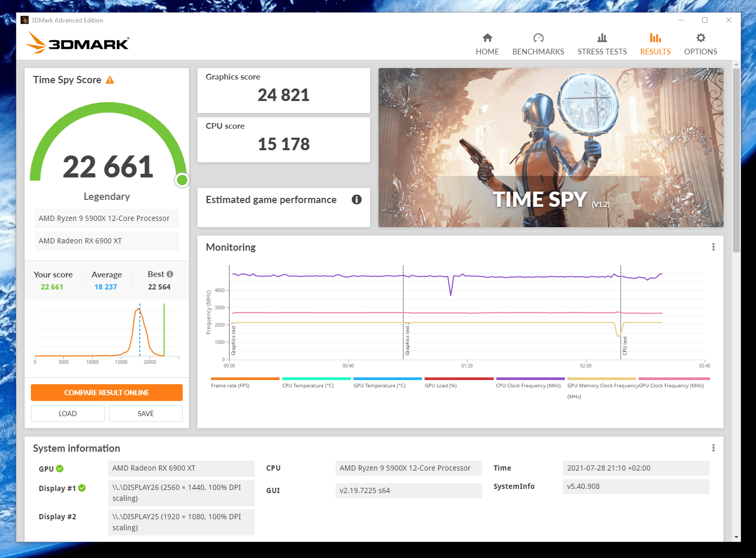
Task: Toggle the GPU Temperature legend item
Action: 387,383
